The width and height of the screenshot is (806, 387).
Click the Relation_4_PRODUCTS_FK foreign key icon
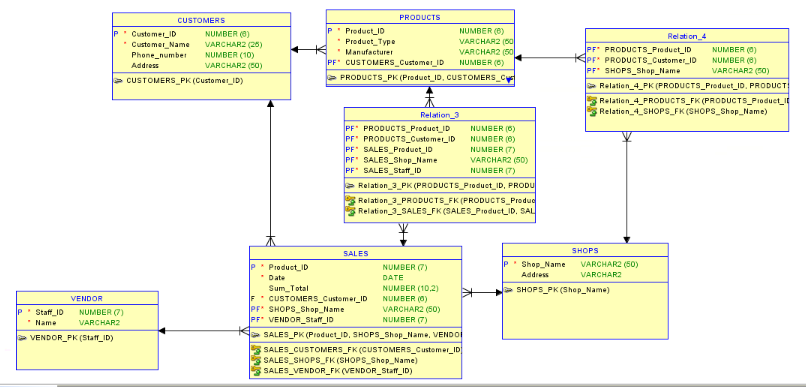pos(592,100)
